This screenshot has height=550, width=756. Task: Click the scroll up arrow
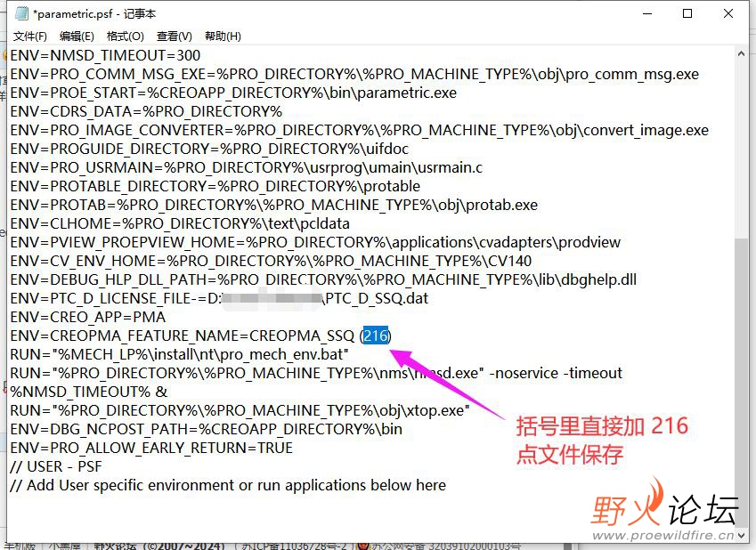point(741,54)
